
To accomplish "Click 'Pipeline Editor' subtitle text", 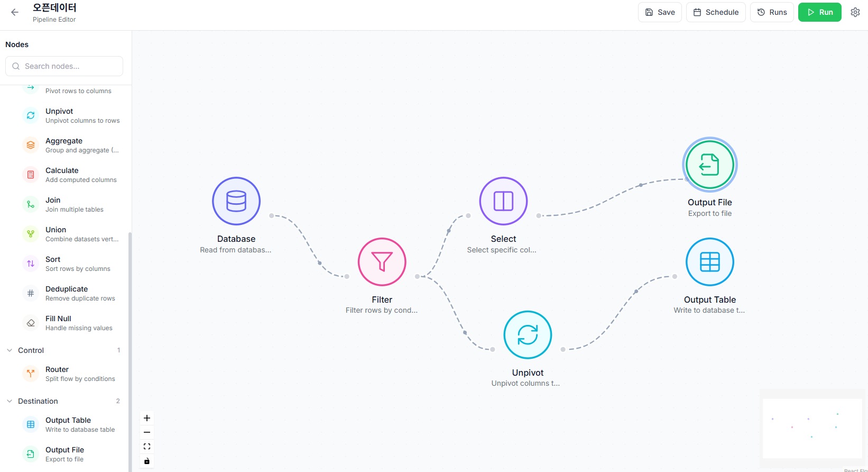I will tap(54, 20).
